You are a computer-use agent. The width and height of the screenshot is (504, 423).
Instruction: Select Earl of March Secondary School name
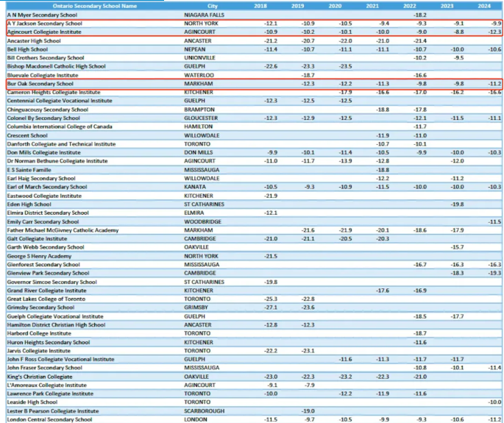click(x=47, y=187)
